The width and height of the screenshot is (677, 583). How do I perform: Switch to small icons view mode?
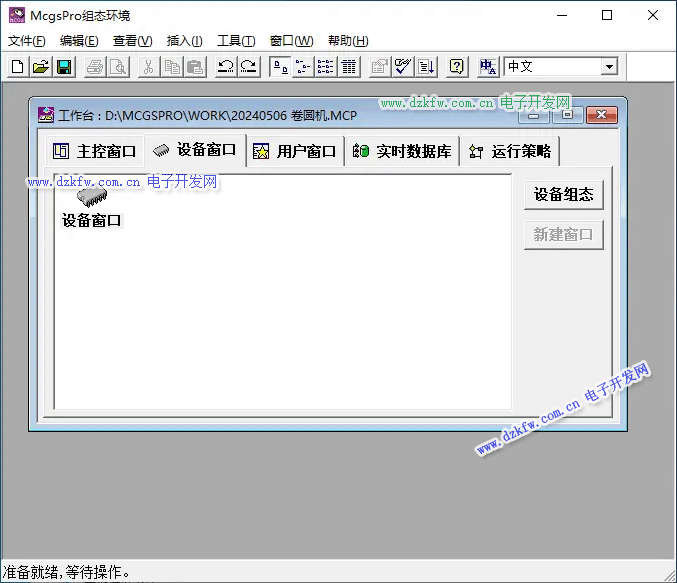point(303,67)
